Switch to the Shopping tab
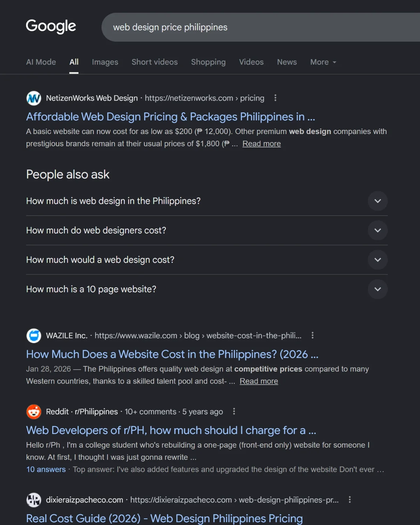Screen dimensions: 420x525 208,62
